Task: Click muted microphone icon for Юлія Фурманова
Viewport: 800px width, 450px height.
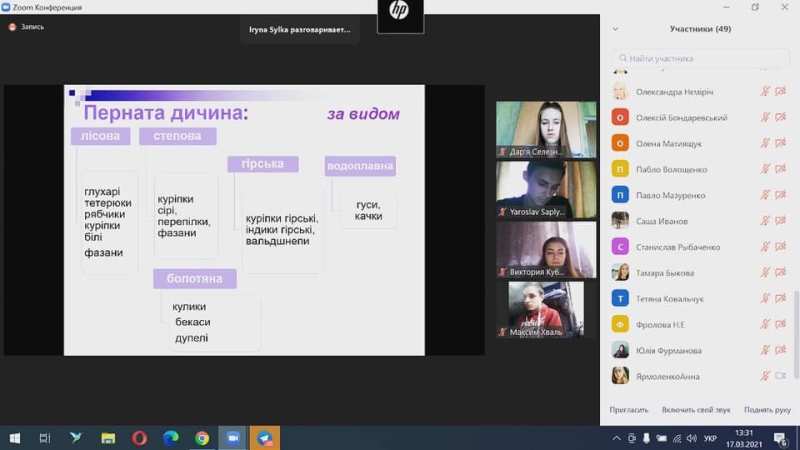Action: coord(765,351)
